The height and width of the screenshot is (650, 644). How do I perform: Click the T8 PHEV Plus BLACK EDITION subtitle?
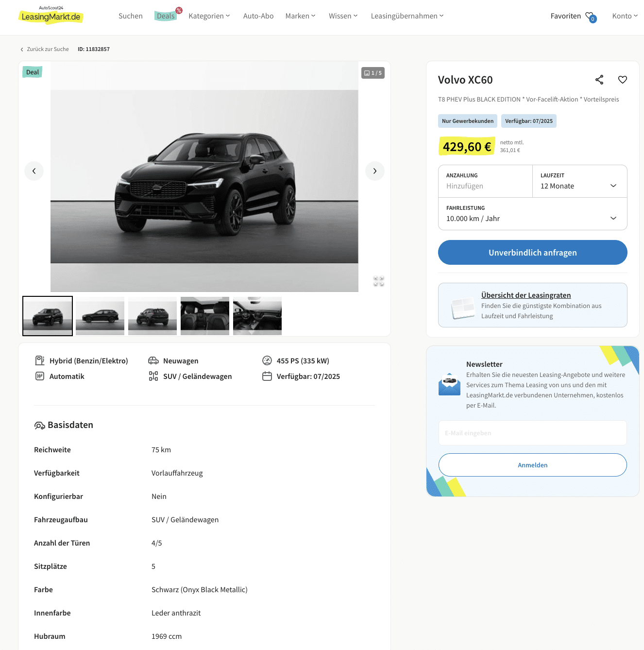pos(528,99)
